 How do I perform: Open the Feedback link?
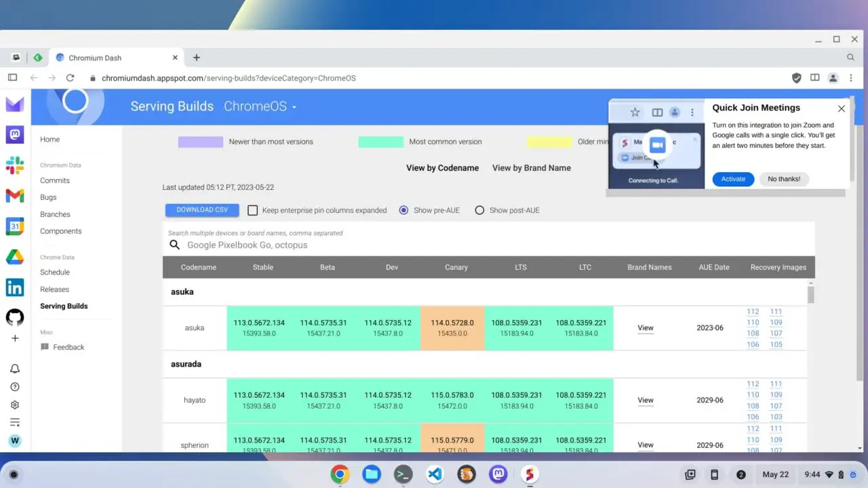tap(62, 347)
